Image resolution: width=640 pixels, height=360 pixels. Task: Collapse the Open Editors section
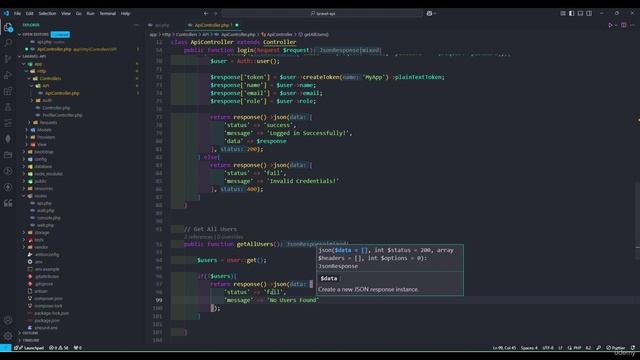pyautogui.click(x=19, y=34)
